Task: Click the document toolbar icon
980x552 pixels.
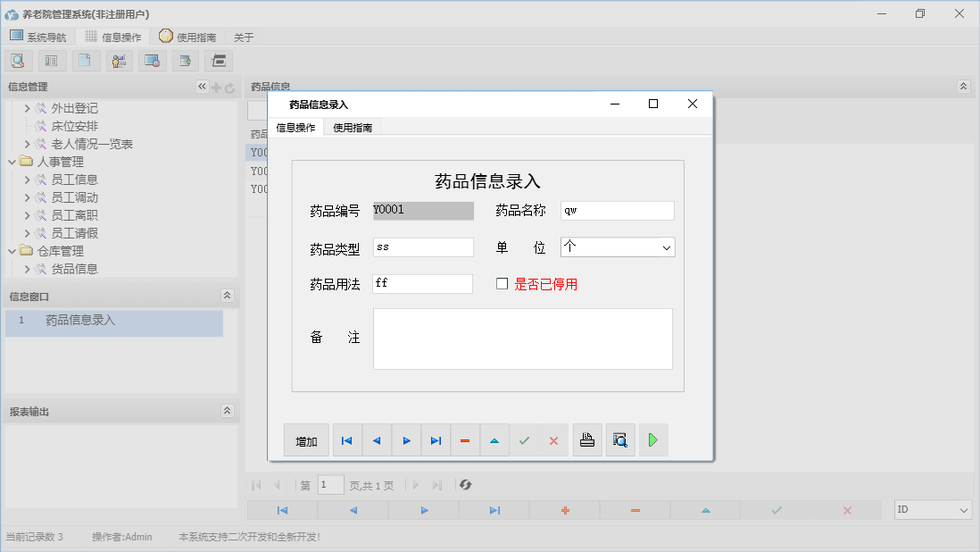Action: coord(86,60)
